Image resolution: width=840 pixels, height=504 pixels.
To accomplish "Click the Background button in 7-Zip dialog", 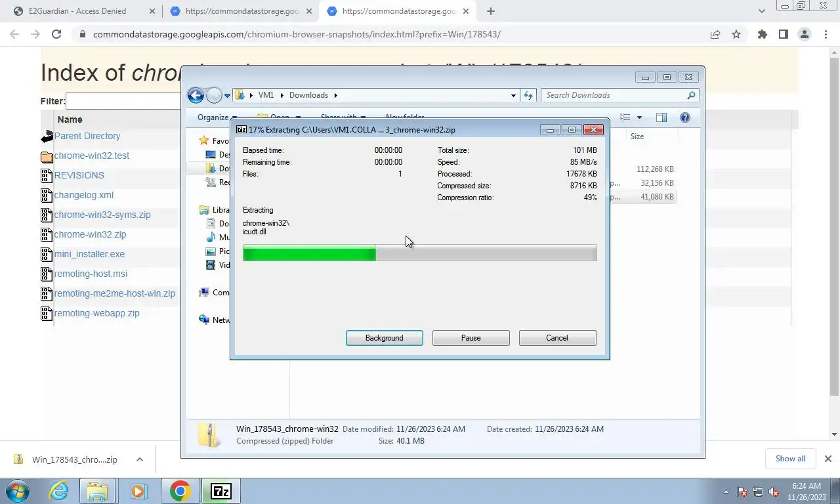I will point(384,338).
